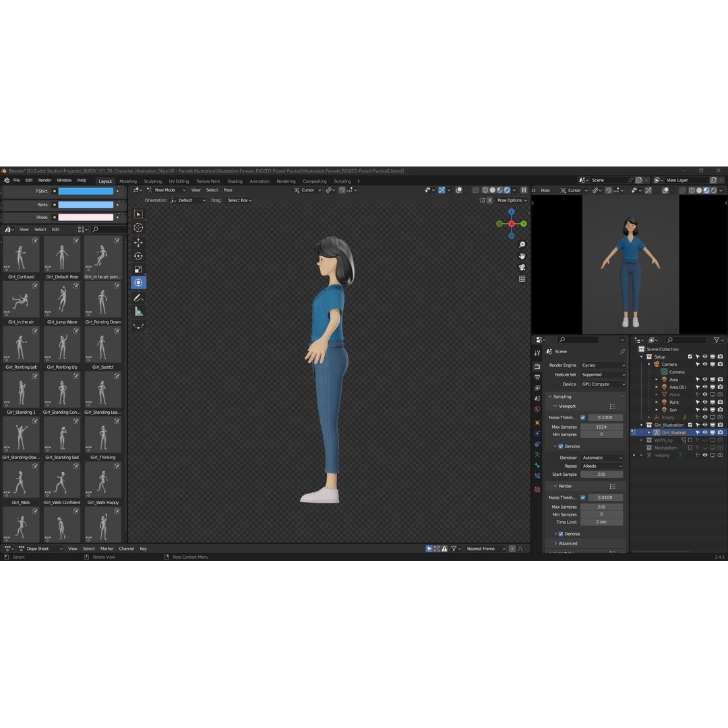
Task: Open the Render menu
Action: 44,180
